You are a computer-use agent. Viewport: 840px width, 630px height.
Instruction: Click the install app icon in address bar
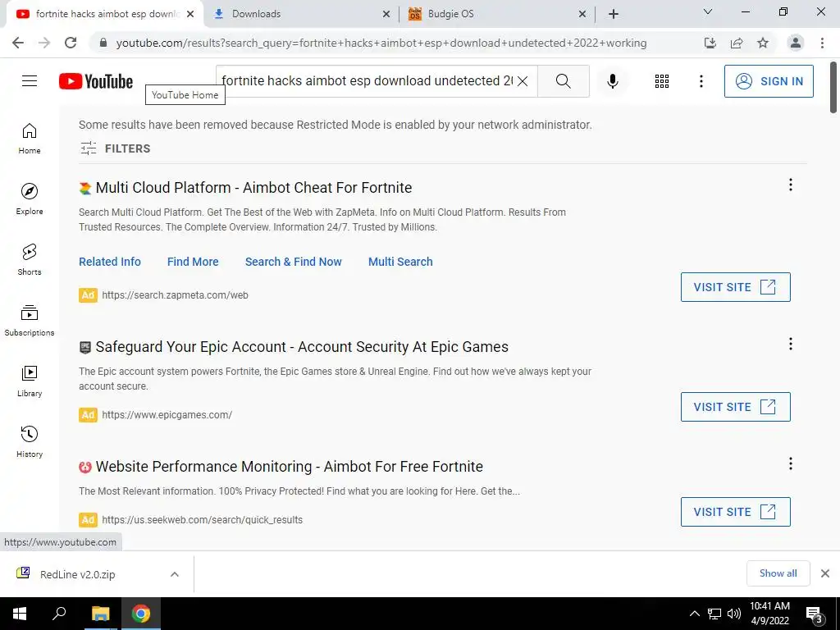710,43
